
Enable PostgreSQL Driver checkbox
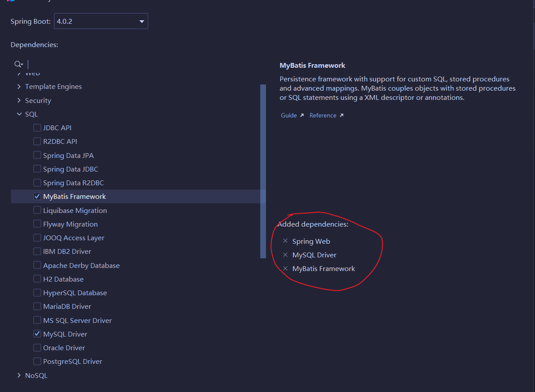(x=37, y=361)
